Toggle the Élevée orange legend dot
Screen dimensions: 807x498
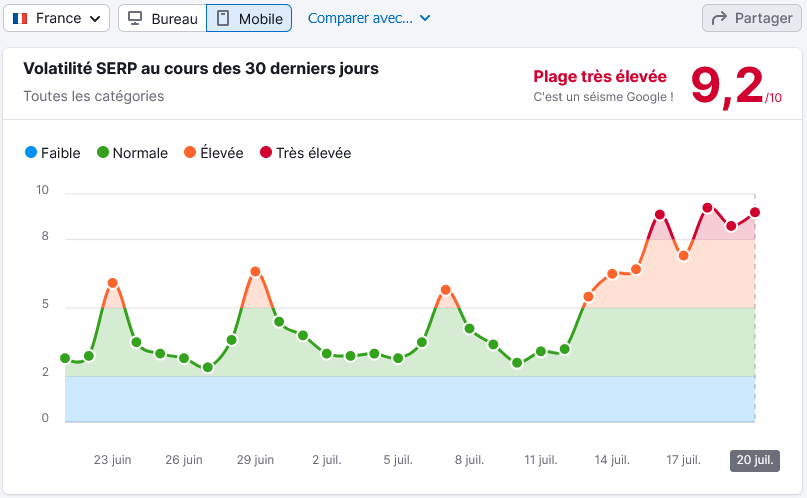click(x=190, y=152)
